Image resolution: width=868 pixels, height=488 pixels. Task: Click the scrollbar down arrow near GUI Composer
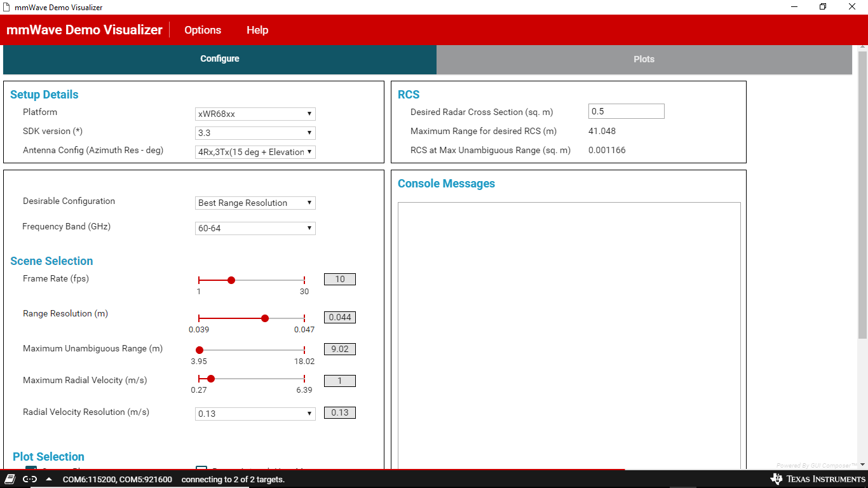coord(862,465)
